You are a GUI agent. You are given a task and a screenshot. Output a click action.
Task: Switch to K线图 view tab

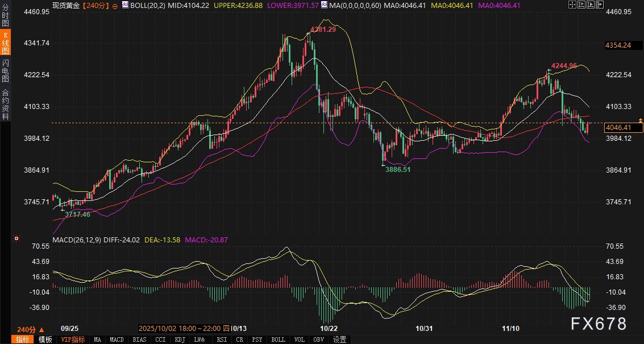(x=6, y=43)
